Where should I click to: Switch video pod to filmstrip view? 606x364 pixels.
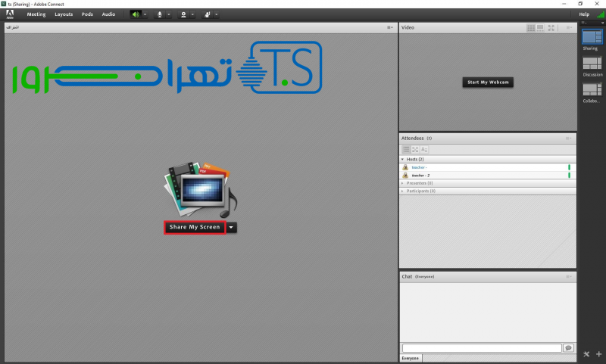coord(541,27)
